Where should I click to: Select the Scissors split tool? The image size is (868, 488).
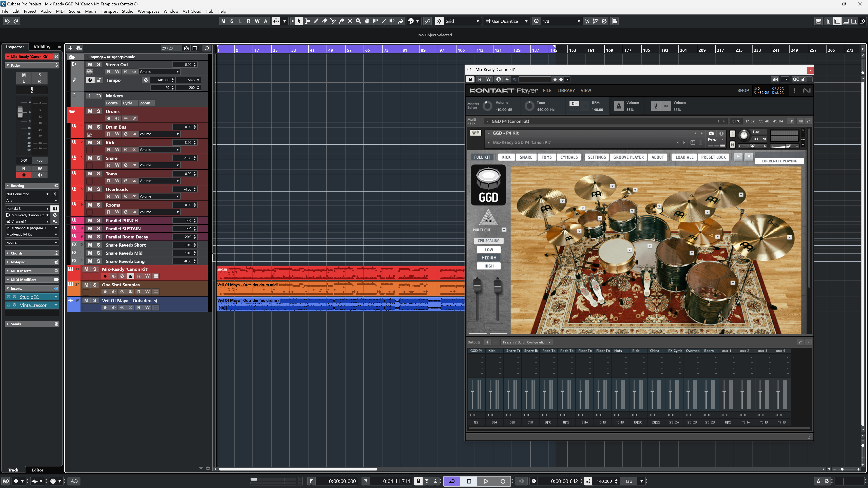[x=333, y=21]
